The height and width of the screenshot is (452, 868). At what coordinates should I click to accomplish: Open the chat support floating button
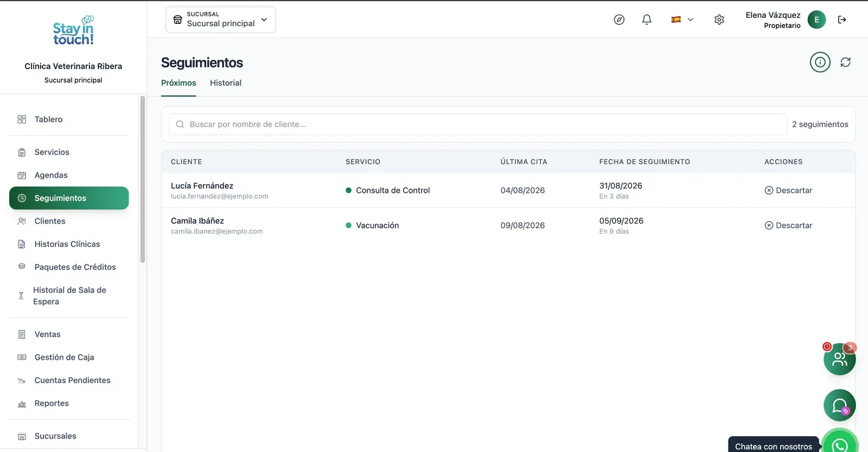840,405
